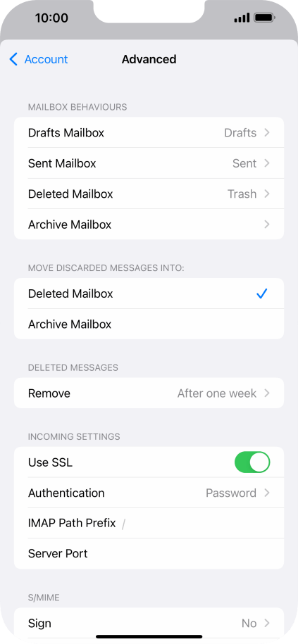This screenshot has width=298, height=644.
Task: Tap the IMAP Path Prefix field
Action: pos(149,523)
